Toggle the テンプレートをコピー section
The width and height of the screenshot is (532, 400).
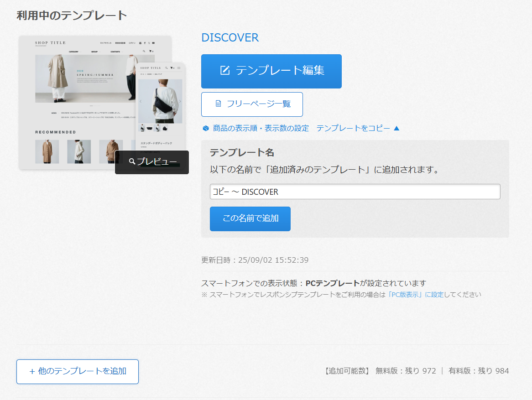click(353, 128)
